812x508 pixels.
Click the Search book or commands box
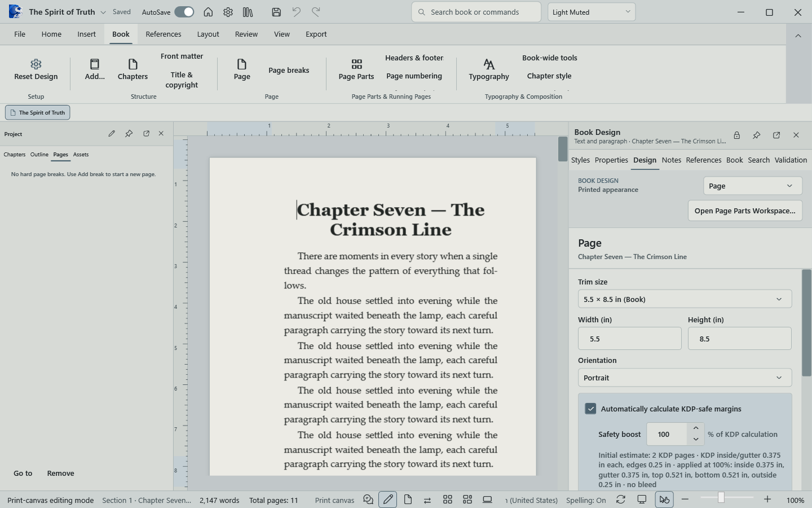point(476,12)
